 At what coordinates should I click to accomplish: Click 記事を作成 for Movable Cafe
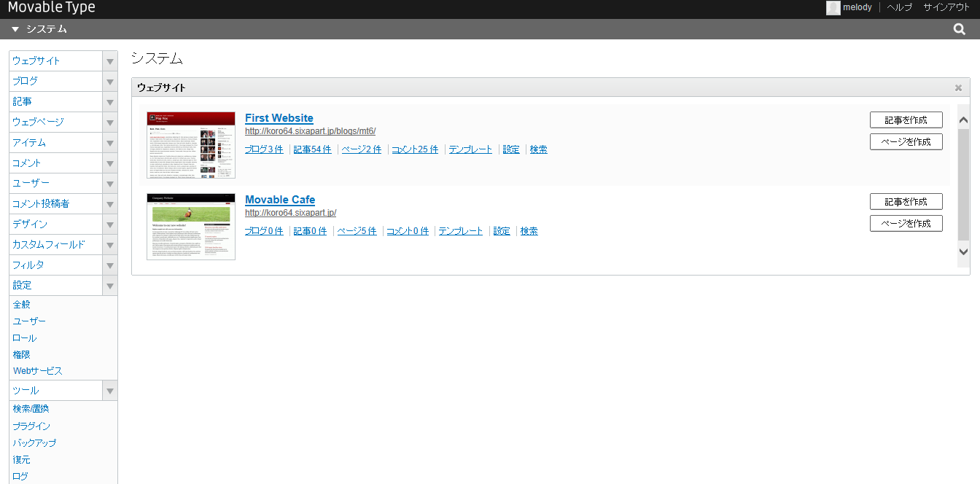click(x=906, y=201)
